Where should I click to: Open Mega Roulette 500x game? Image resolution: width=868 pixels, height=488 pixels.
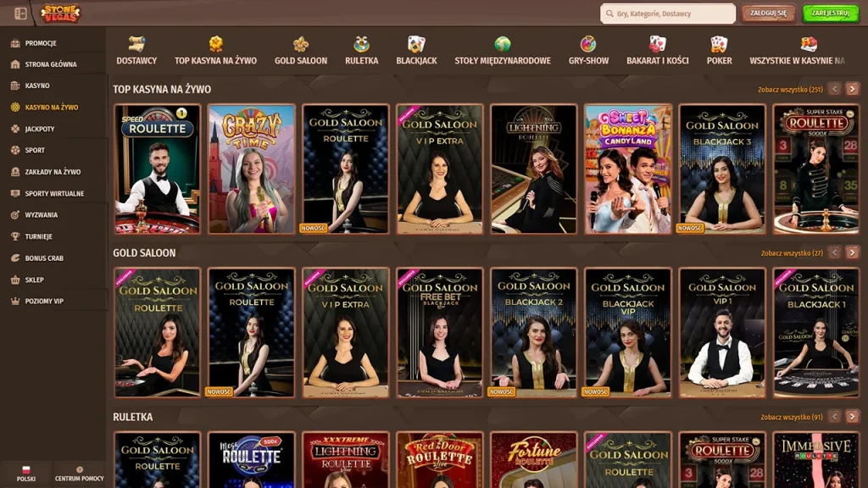251,460
